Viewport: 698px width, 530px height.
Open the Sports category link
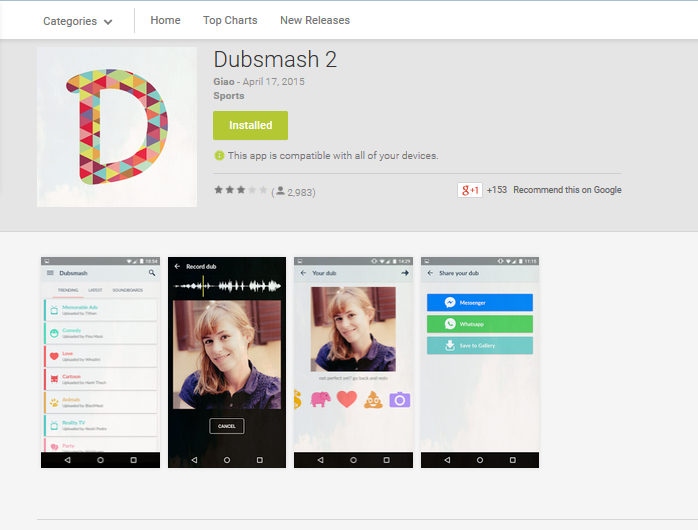tap(229, 96)
